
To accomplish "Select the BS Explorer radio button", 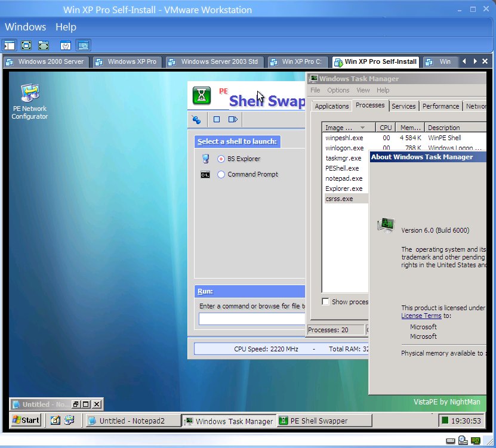I will point(221,159).
